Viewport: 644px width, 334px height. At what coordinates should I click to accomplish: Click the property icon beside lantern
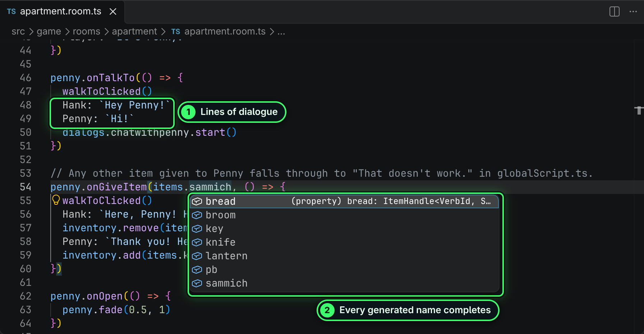tap(197, 256)
